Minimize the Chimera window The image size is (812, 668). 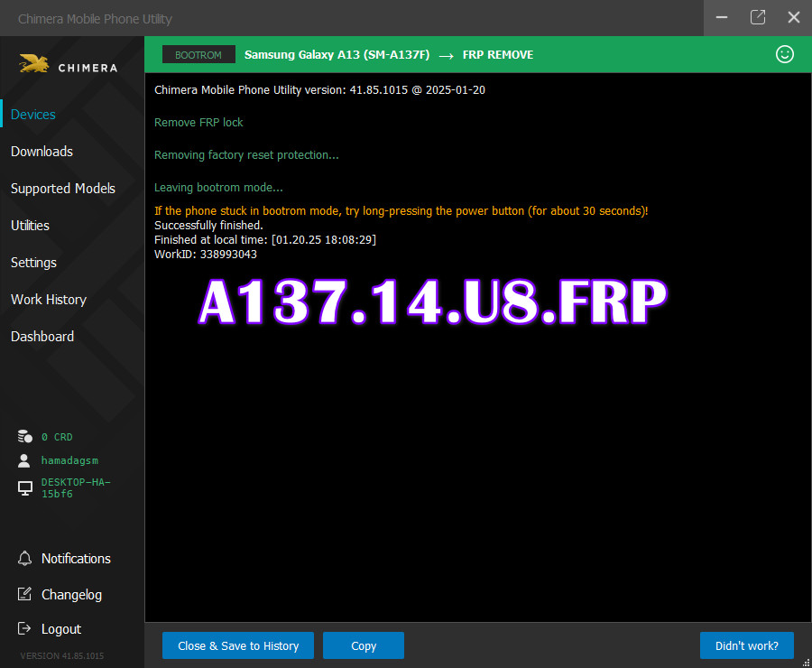tap(722, 17)
